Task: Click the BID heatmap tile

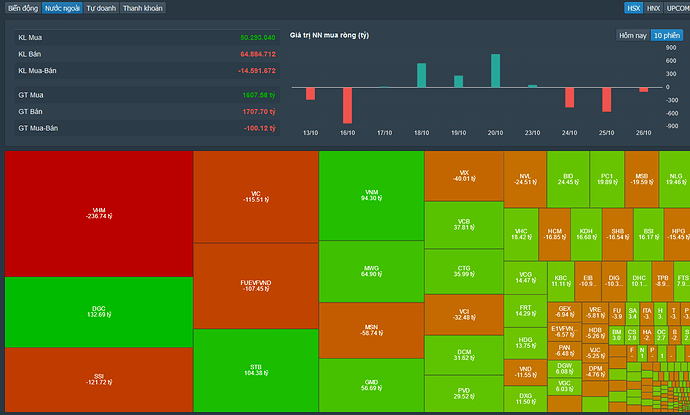Action: pyautogui.click(x=568, y=179)
